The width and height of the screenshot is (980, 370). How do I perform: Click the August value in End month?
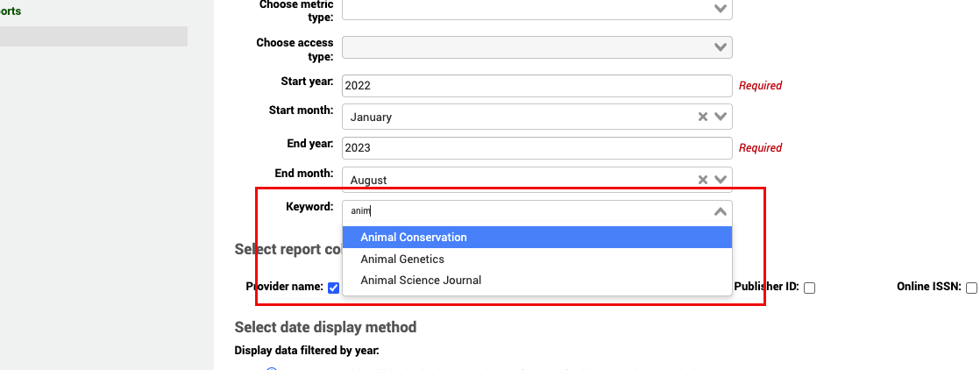click(x=369, y=180)
